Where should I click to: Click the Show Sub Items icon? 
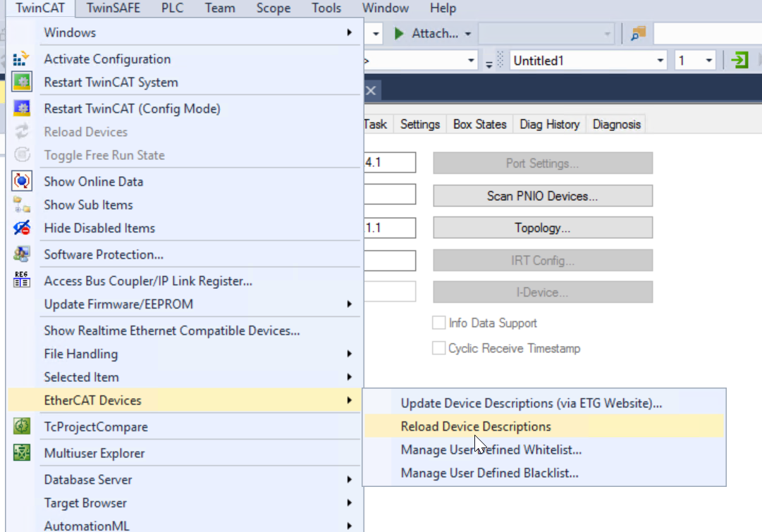(x=21, y=204)
